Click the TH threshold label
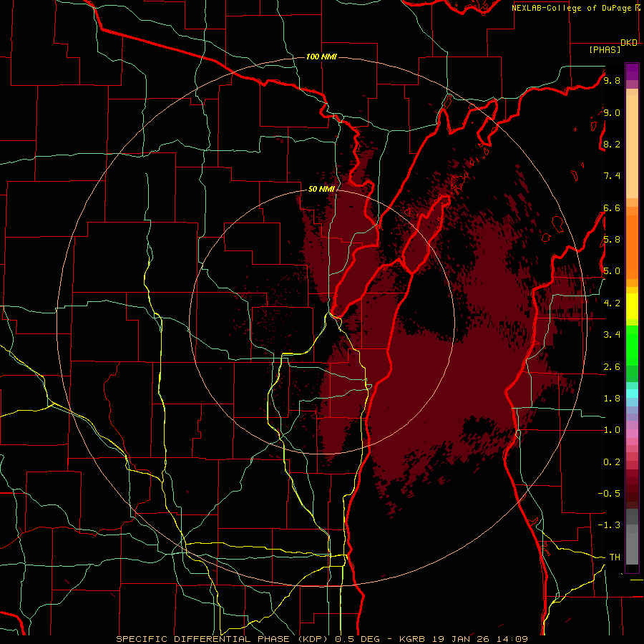The image size is (644, 644). [615, 557]
